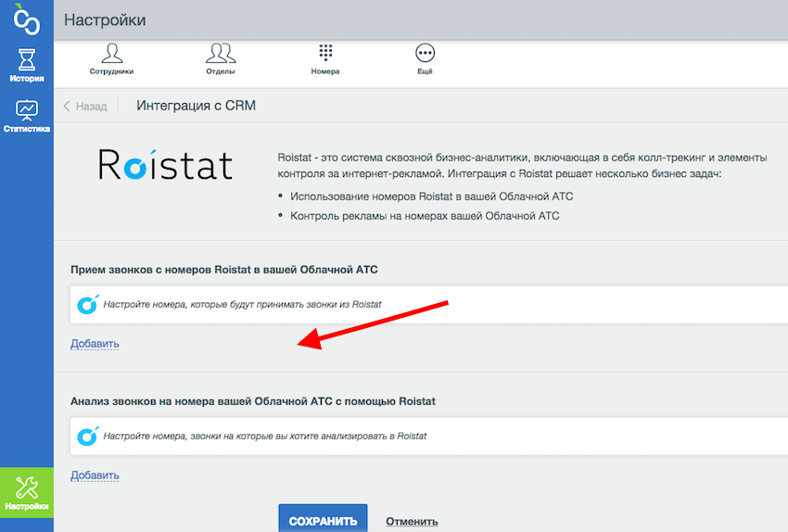Screen dimensions: 788x532
Task: Click Добавить under Анализ звонков section
Action: (95, 475)
